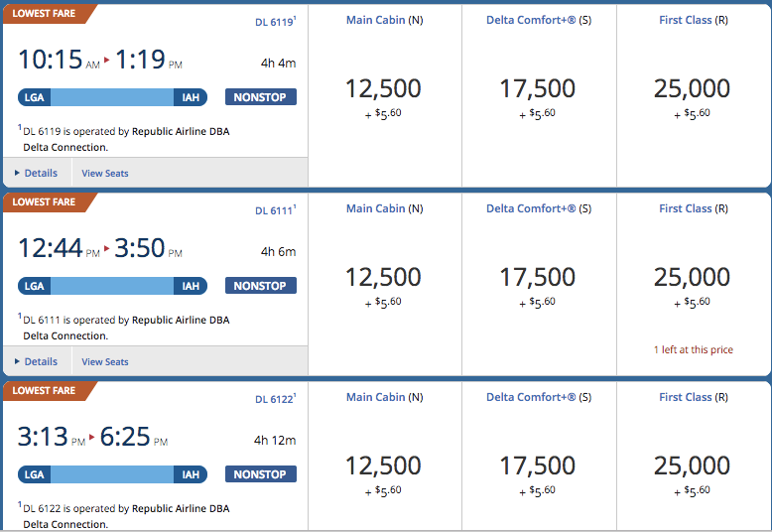Select 25,000 miles First Class fare on DL 6119

pyautogui.click(x=692, y=97)
